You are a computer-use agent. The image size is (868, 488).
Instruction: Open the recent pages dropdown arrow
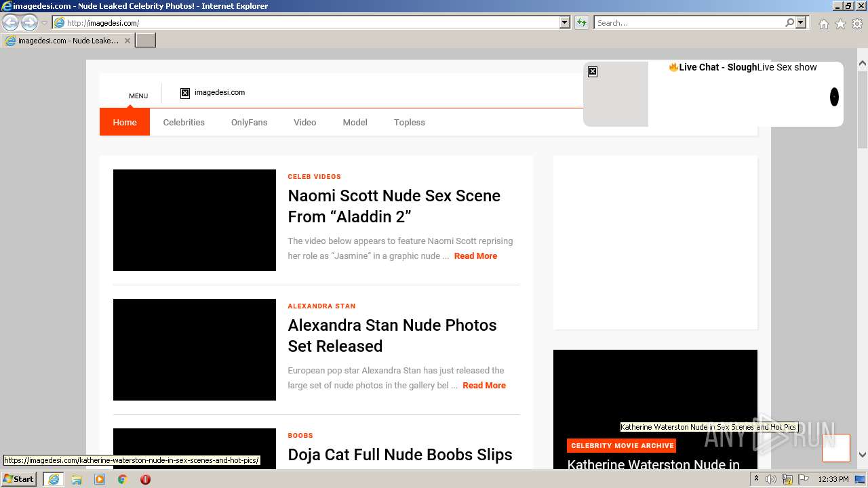pyautogui.click(x=44, y=23)
